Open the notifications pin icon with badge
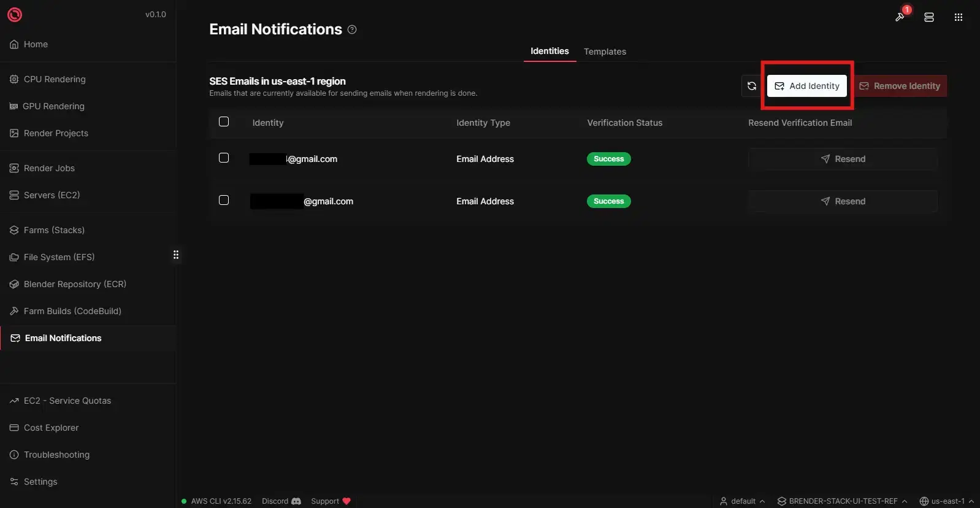980x508 pixels. click(x=900, y=17)
